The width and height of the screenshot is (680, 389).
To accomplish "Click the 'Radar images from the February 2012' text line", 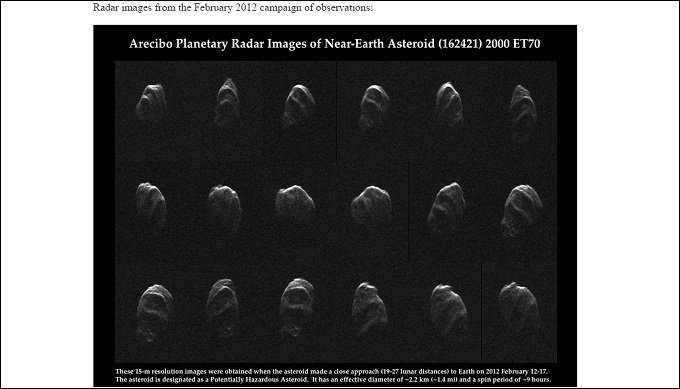I will [232, 8].
